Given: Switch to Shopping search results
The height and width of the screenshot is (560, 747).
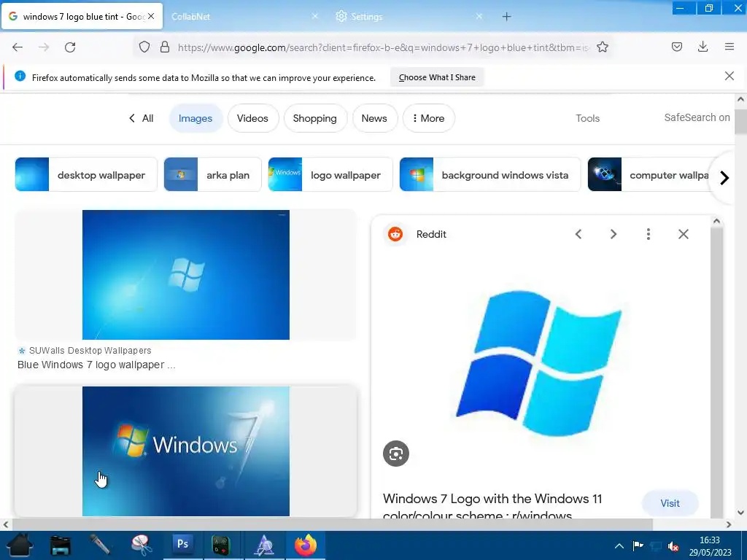Looking at the screenshot, I should (x=315, y=118).
